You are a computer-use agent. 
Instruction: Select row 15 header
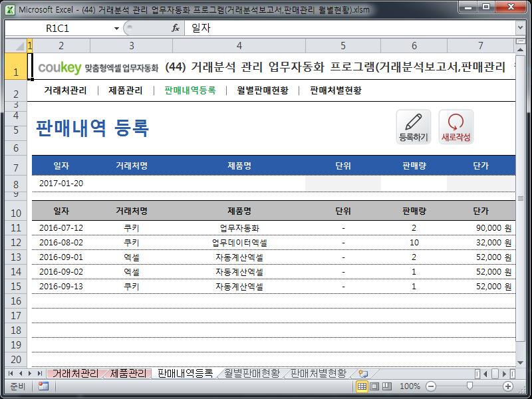coord(16,287)
